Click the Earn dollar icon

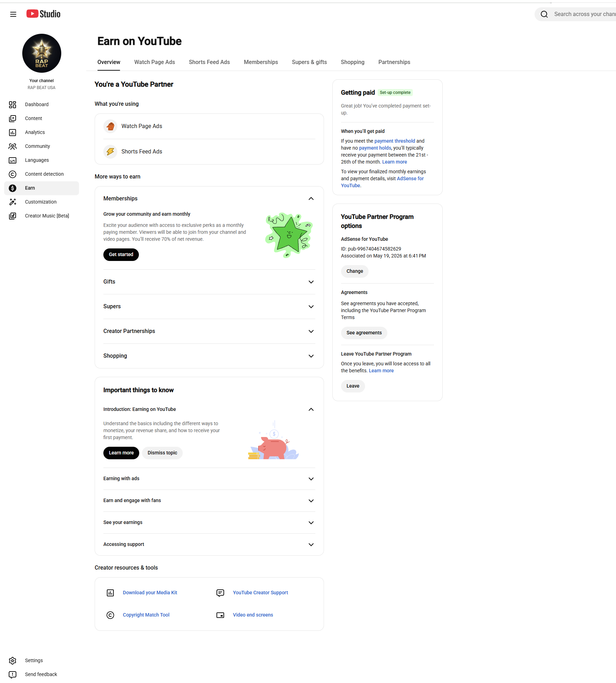pos(13,188)
